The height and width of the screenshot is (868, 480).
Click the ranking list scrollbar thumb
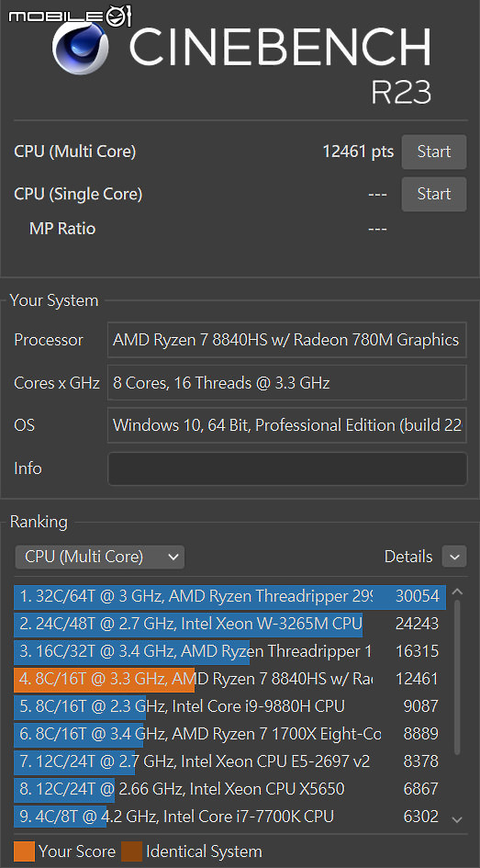click(x=457, y=677)
